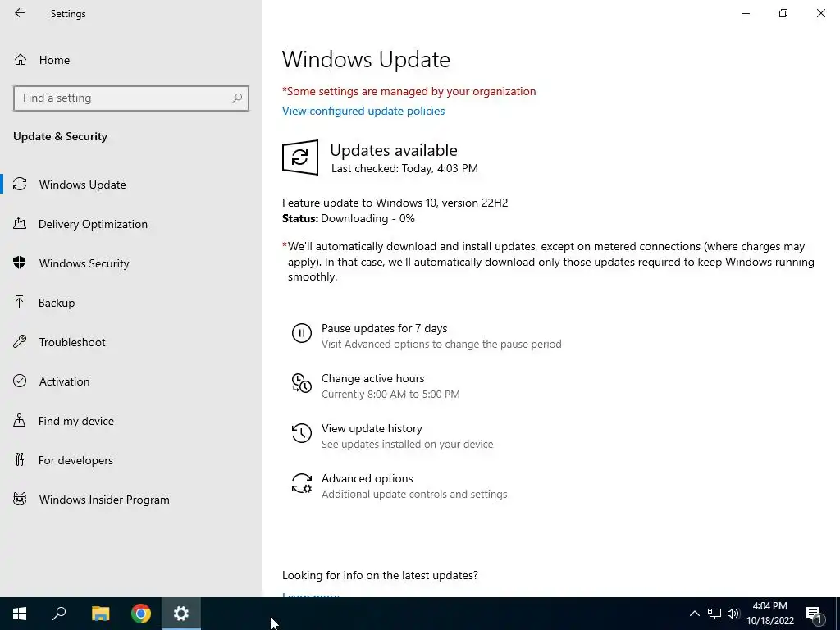Open Activation settings page
This screenshot has width=840, height=630.
(x=64, y=381)
